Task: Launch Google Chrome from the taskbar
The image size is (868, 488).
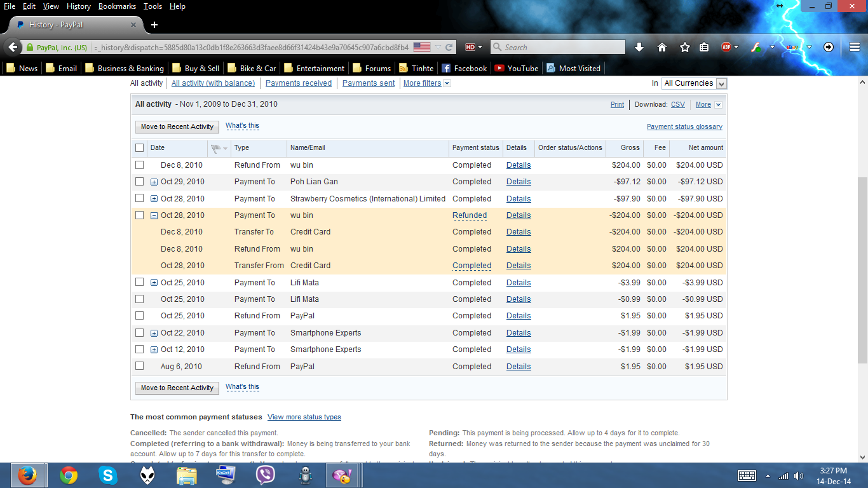Action: [x=69, y=475]
